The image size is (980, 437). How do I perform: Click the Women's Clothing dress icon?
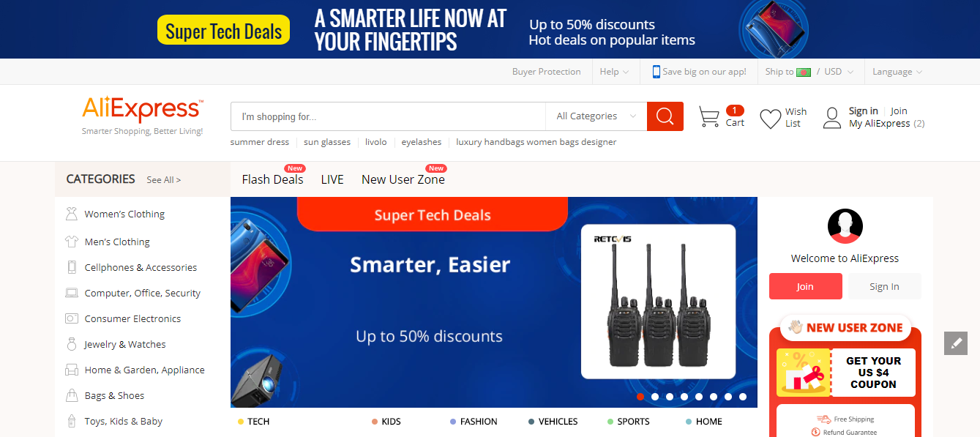click(71, 214)
